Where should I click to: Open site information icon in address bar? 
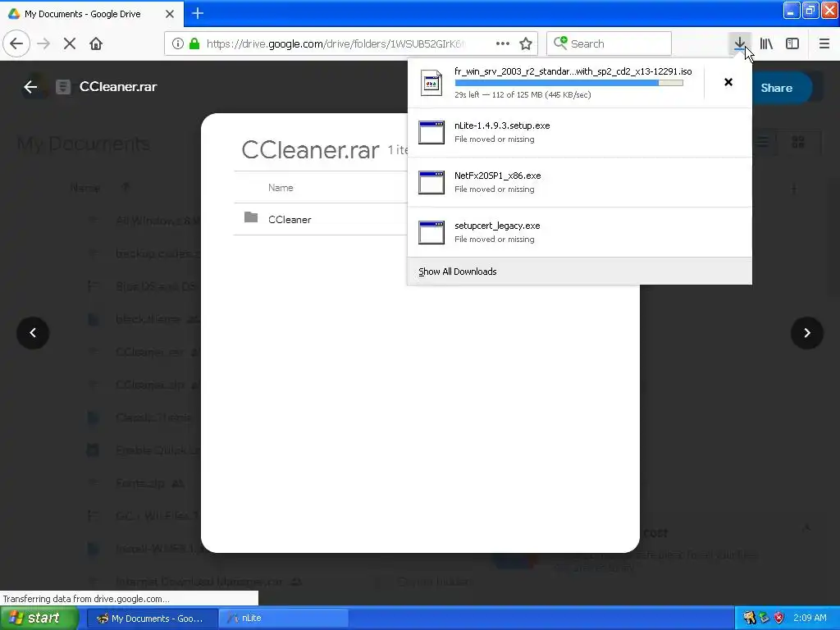[178, 43]
